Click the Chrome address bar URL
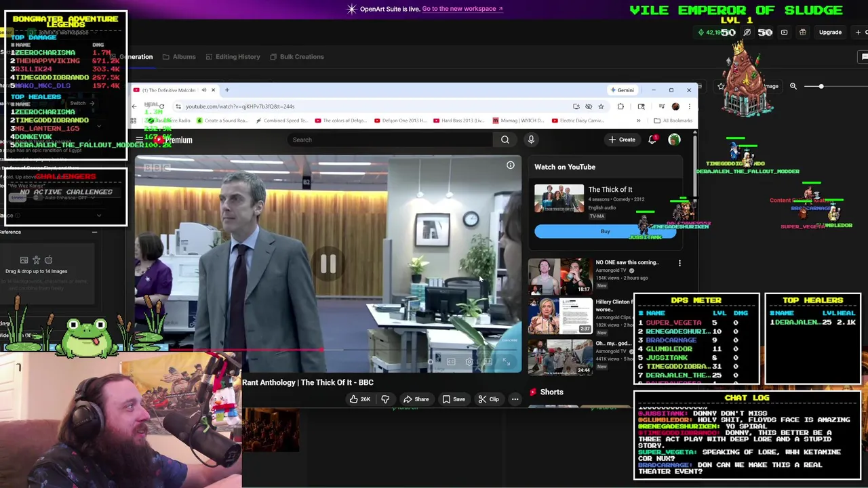The height and width of the screenshot is (488, 868). 240,106
